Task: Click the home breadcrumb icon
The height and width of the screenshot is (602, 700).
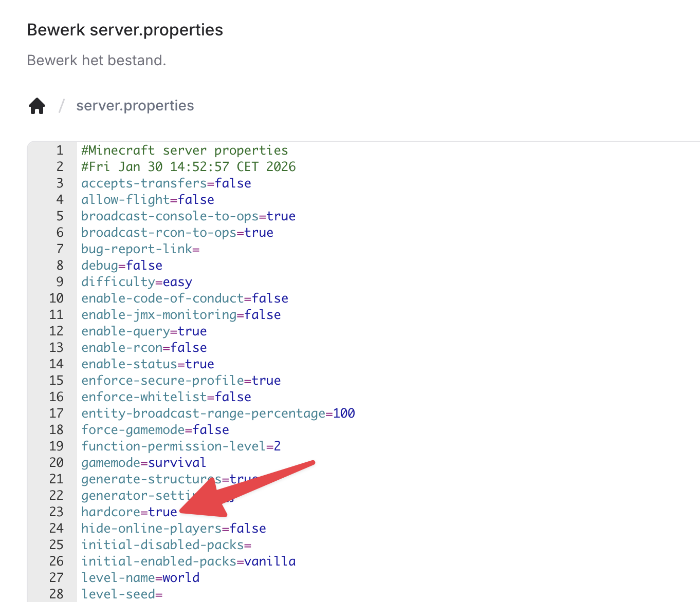Action: coord(37,106)
